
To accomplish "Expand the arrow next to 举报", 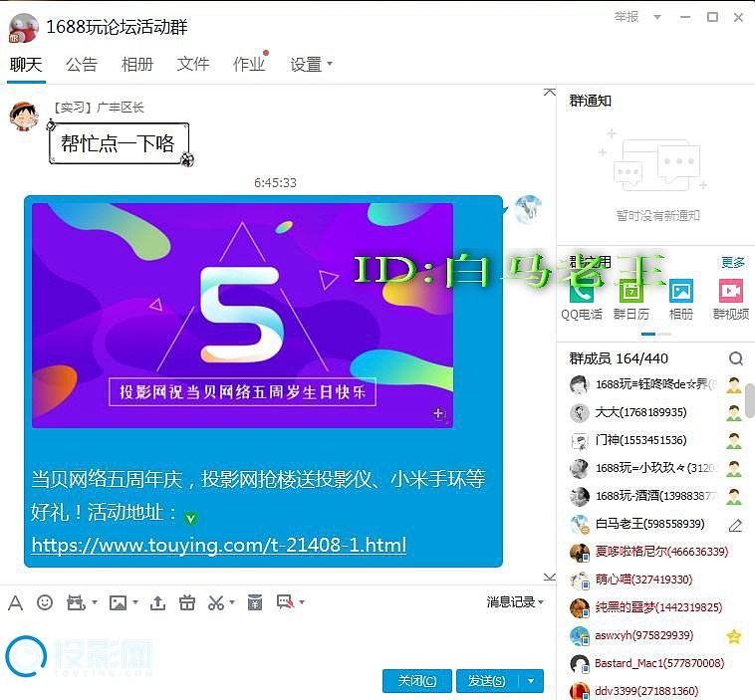I will (x=656, y=17).
